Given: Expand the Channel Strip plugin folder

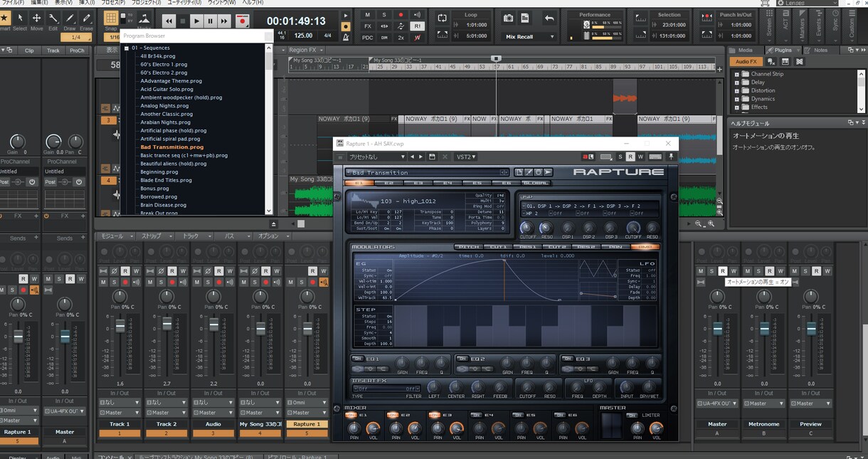Looking at the screenshot, I should [736, 74].
